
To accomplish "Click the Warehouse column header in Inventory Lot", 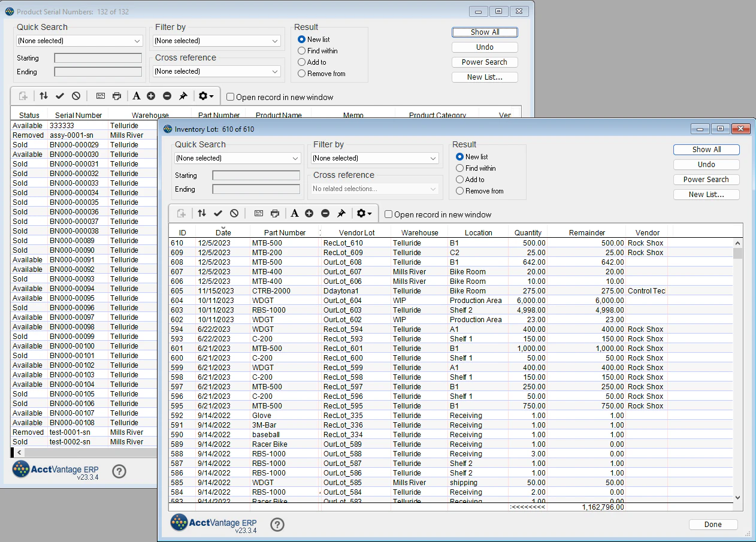I will pyautogui.click(x=419, y=232).
